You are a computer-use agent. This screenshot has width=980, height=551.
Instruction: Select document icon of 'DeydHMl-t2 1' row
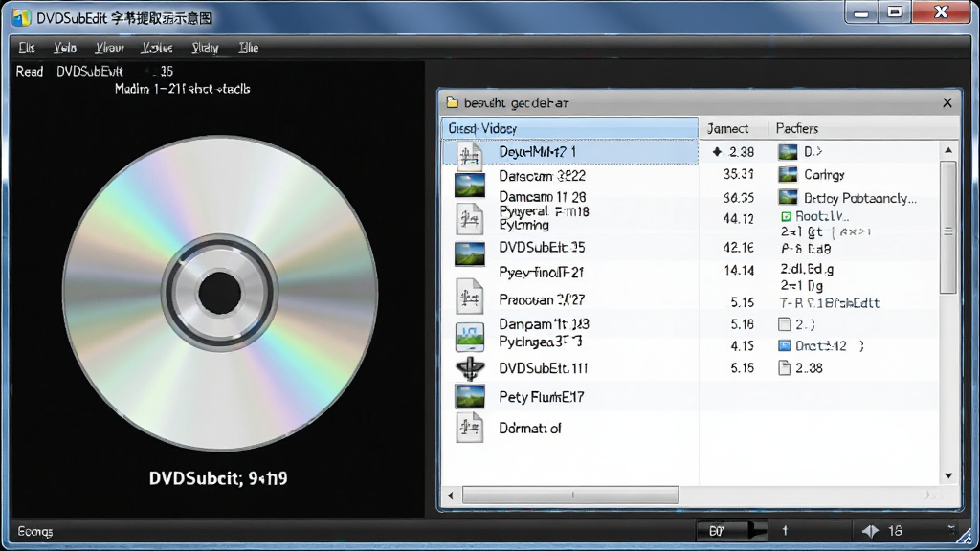click(x=469, y=155)
